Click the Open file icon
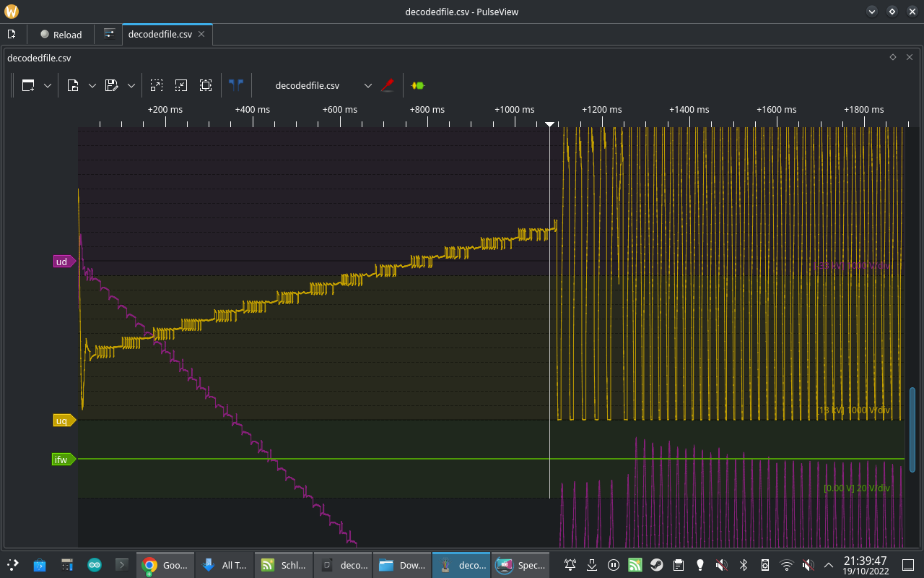This screenshot has width=924, height=578. 73,85
